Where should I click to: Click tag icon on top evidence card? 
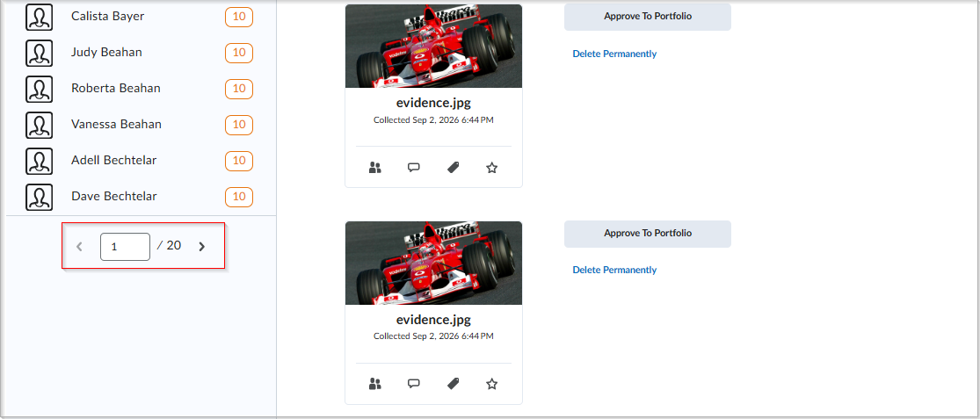point(454,168)
